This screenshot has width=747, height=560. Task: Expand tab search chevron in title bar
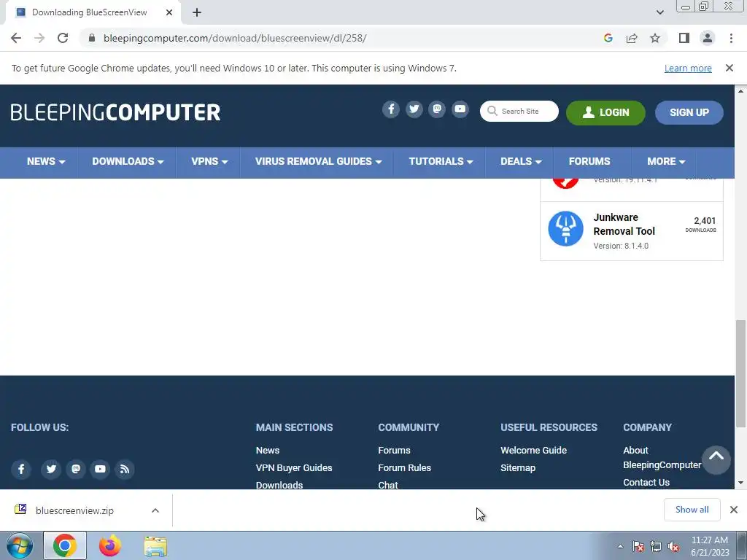(659, 12)
